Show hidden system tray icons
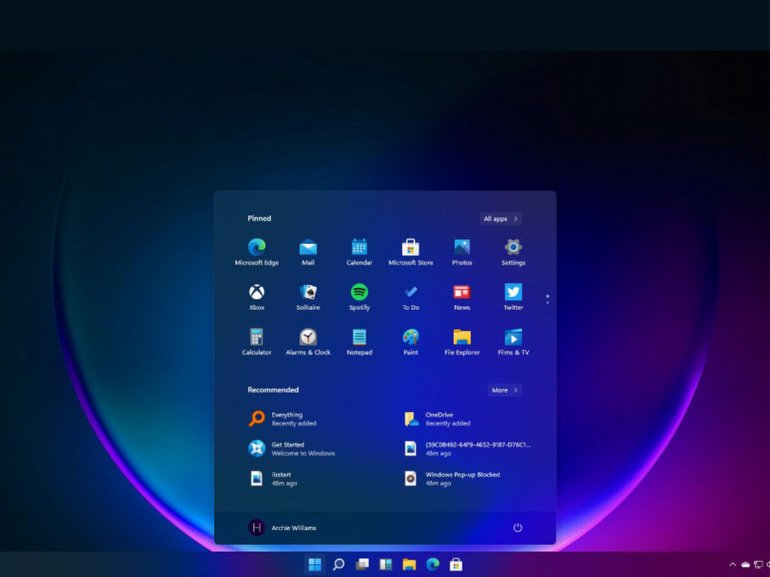Image resolution: width=770 pixels, height=577 pixels. point(733,565)
